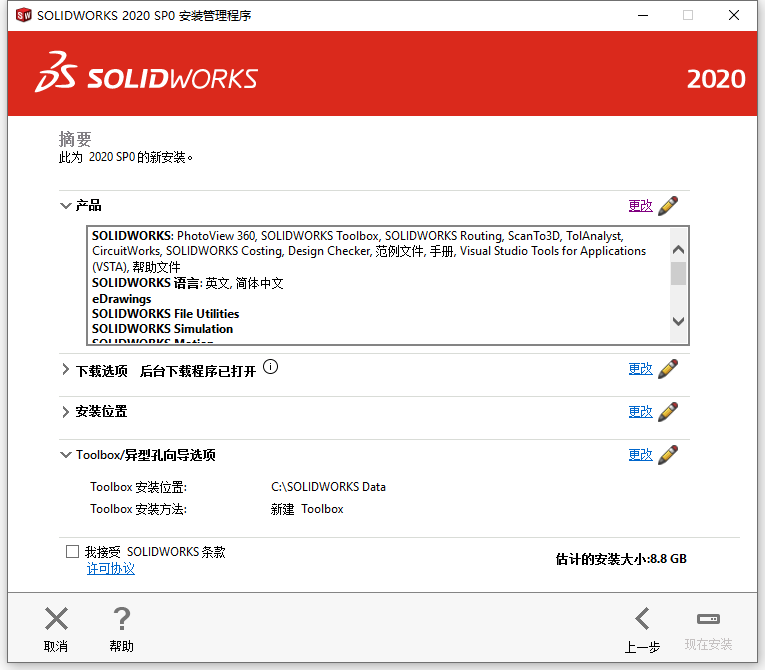This screenshot has width=765, height=670.
Task: Click the pencil icon beside 产品 更改
Action: [668, 206]
